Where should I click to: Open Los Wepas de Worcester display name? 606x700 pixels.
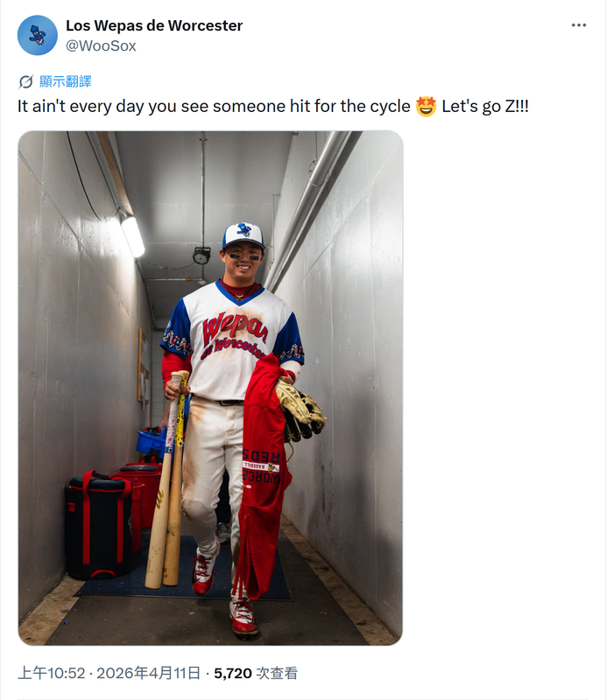(x=154, y=25)
